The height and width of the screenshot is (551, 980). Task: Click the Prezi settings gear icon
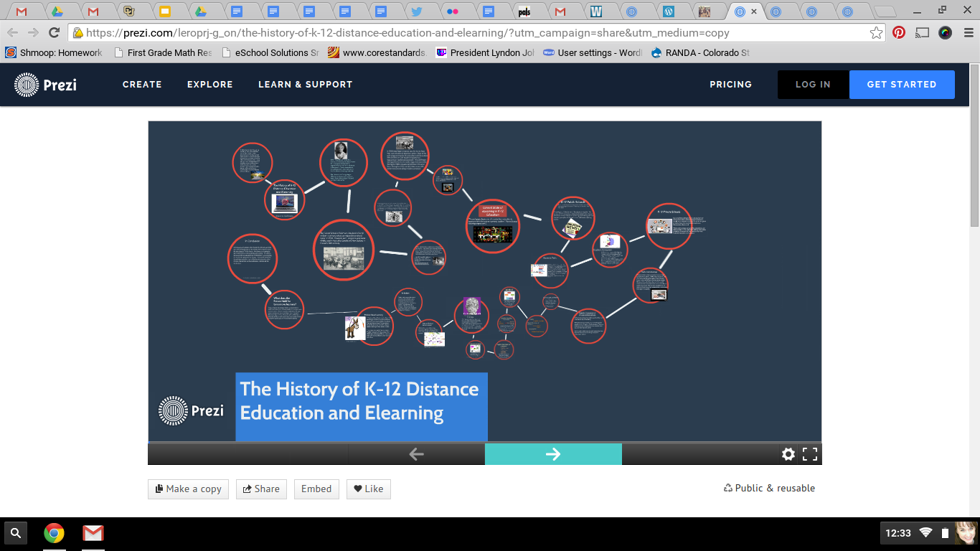(788, 454)
